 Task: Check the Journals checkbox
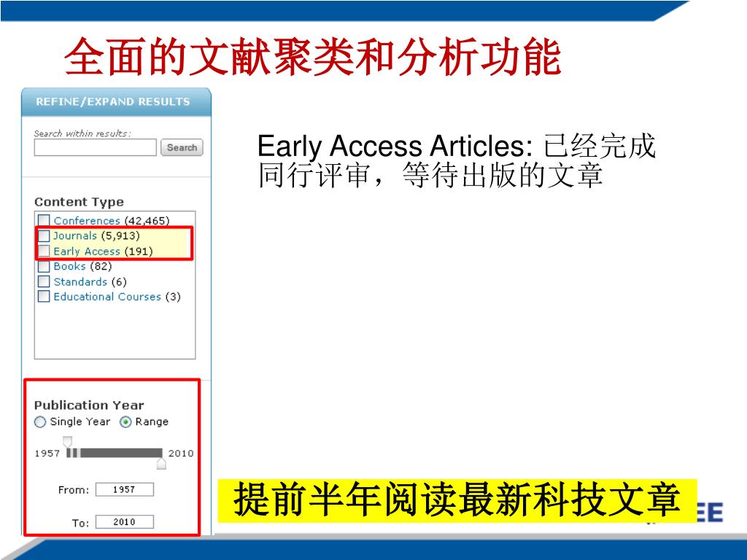(44, 236)
